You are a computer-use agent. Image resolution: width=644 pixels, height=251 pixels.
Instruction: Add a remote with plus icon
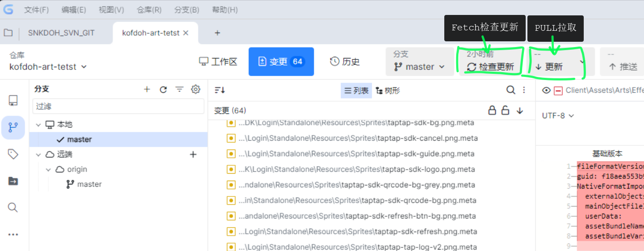193,154
